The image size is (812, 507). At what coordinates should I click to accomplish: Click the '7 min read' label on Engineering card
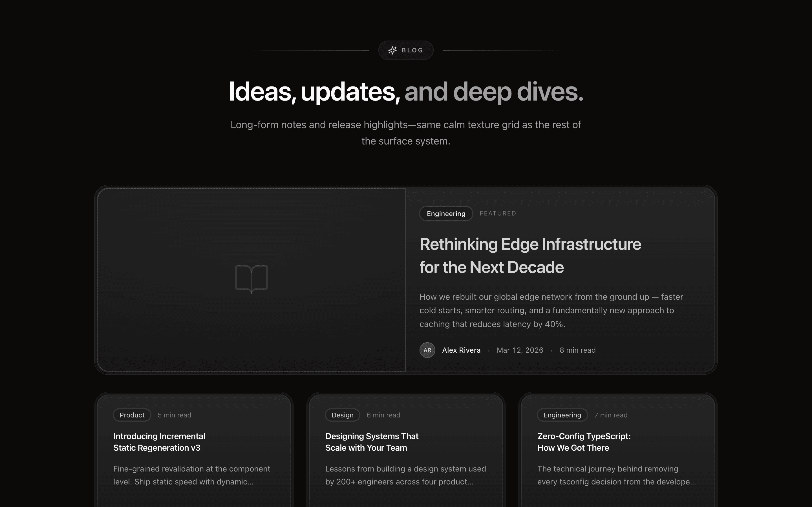[610, 415]
